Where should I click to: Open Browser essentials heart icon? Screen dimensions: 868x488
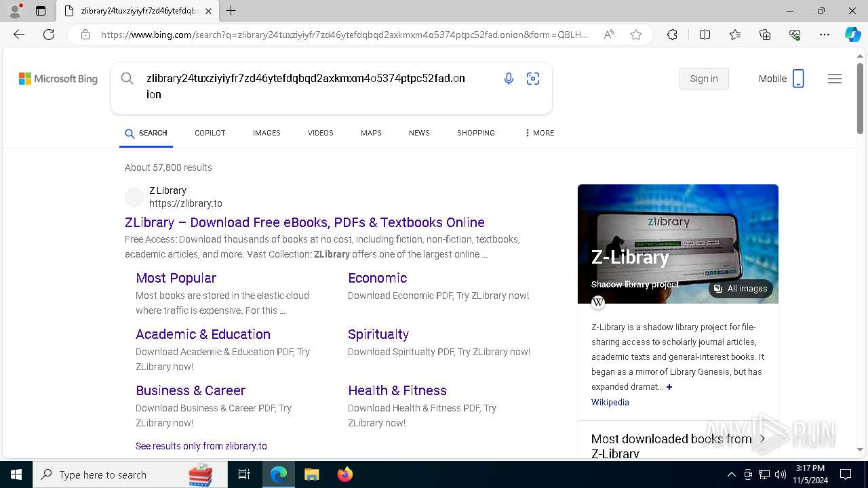(795, 35)
